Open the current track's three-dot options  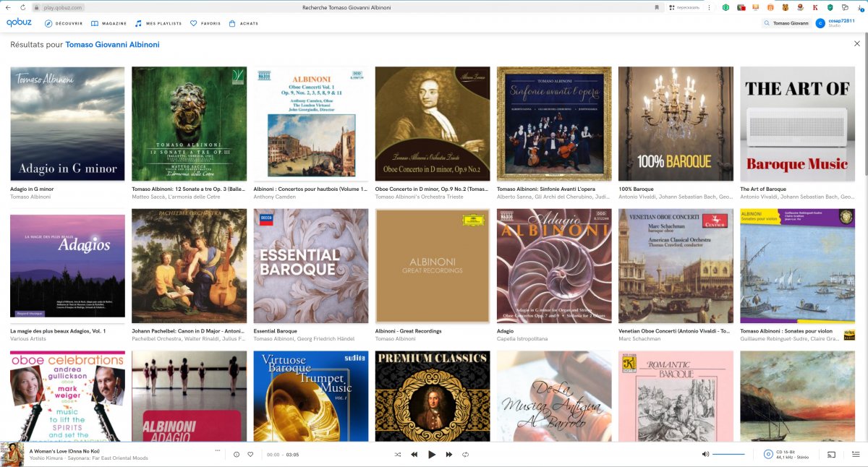(218, 450)
